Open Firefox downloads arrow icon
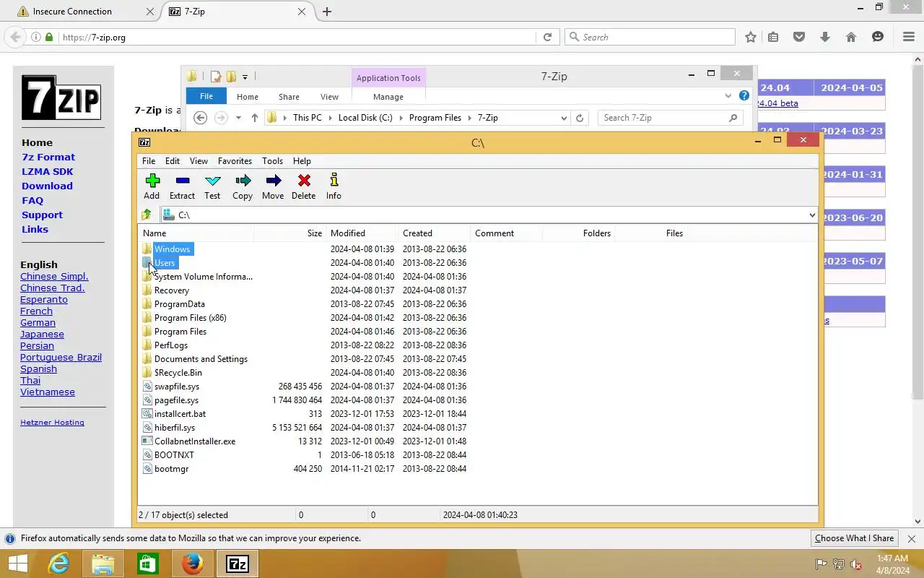 click(x=824, y=37)
